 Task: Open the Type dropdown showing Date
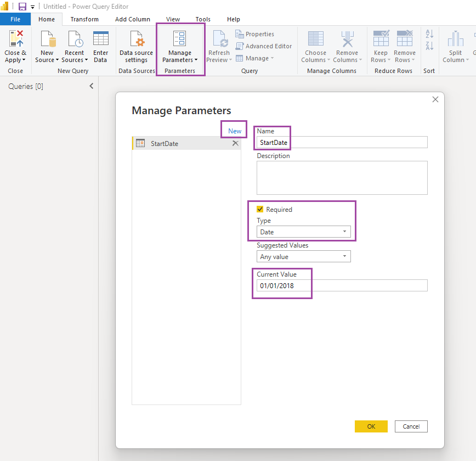[x=304, y=232]
